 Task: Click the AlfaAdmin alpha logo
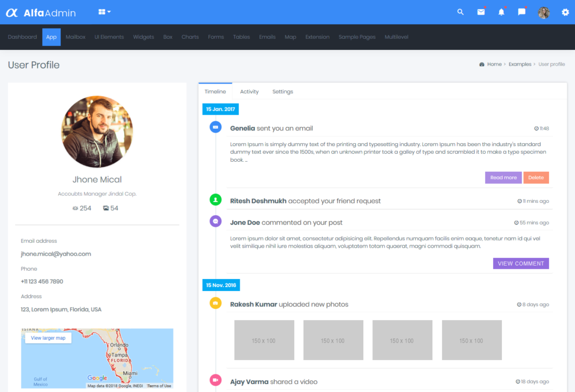click(12, 12)
